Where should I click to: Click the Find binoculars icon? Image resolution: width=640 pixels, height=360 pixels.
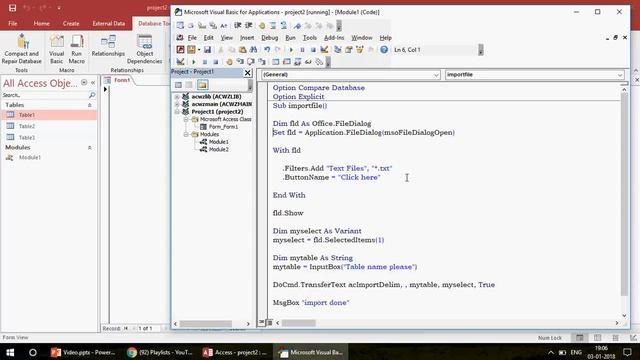(253, 50)
